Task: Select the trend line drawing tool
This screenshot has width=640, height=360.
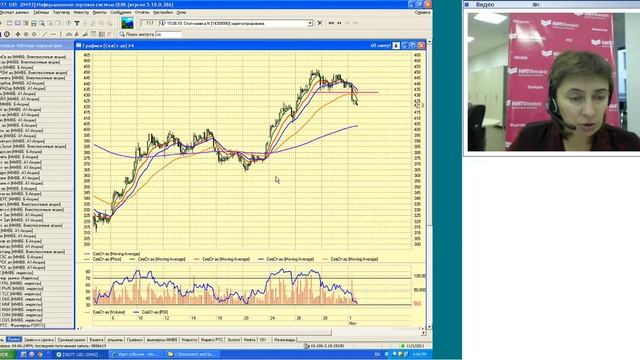Action: (x=44, y=34)
